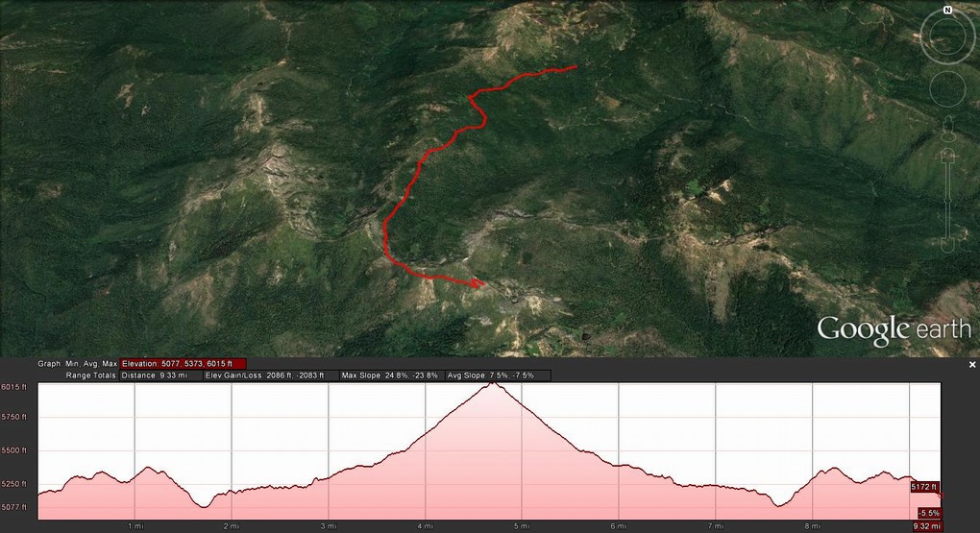Click the move/pan joystick circle
The height and width of the screenshot is (533, 980).
(946, 88)
